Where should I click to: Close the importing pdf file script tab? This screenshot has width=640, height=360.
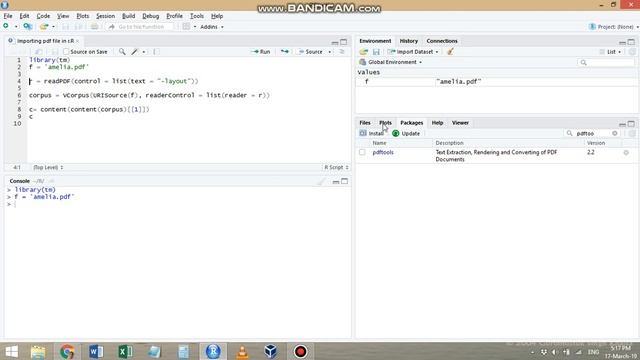click(x=77, y=41)
